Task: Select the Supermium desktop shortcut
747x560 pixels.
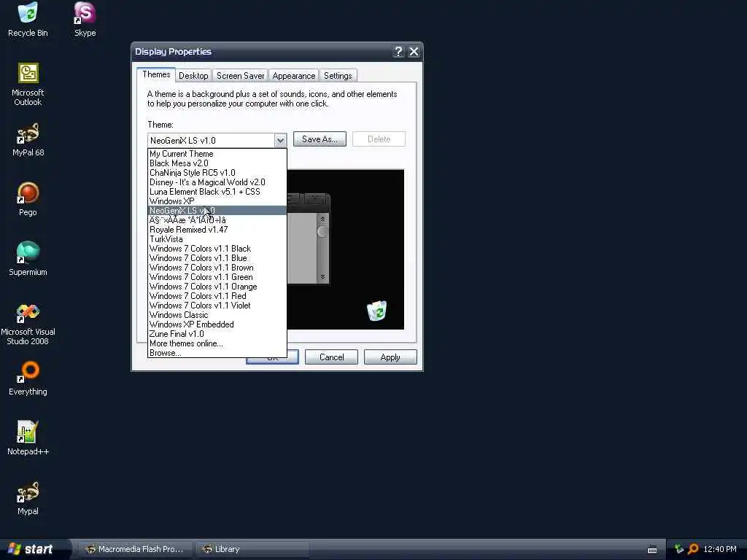Action: 28,259
